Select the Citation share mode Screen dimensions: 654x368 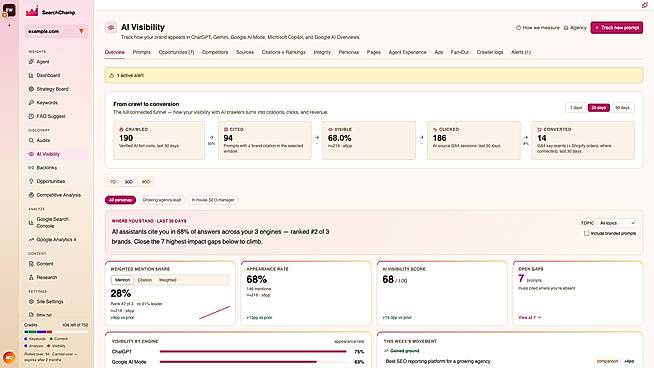[145, 280]
